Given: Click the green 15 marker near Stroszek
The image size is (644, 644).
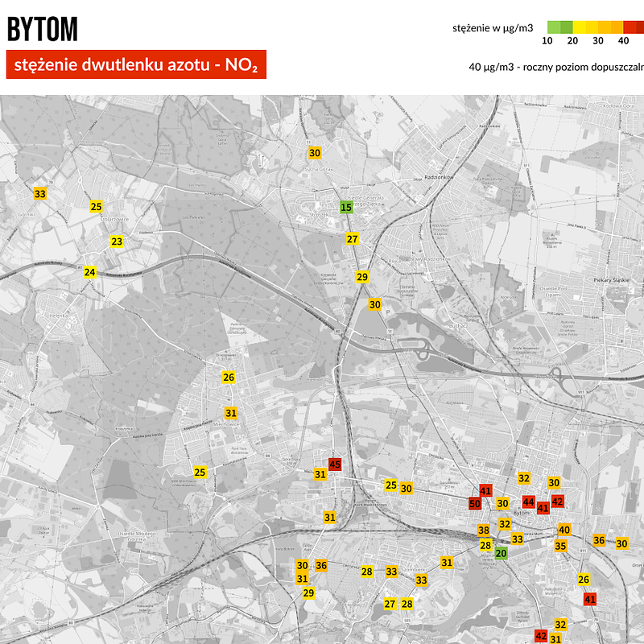Looking at the screenshot, I should pos(345,207).
